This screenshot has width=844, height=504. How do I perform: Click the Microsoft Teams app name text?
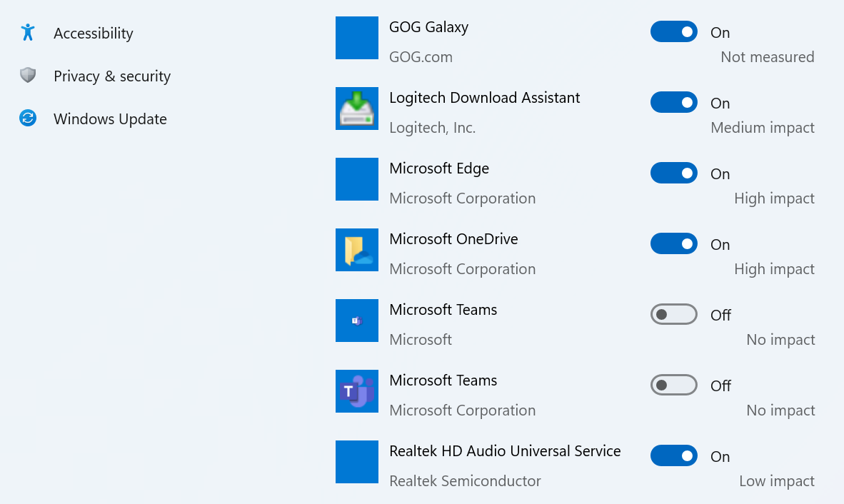coord(443,309)
